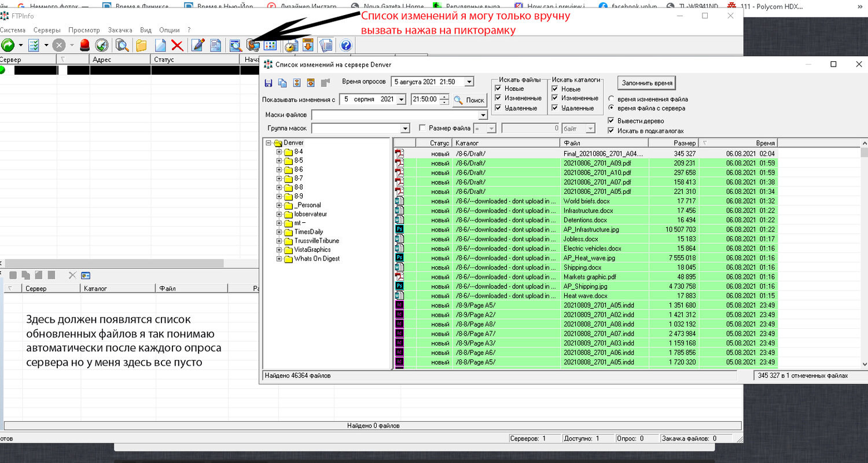The image size is (868, 463).
Task: Open the "Маски файлов" combo box
Action: [399, 115]
